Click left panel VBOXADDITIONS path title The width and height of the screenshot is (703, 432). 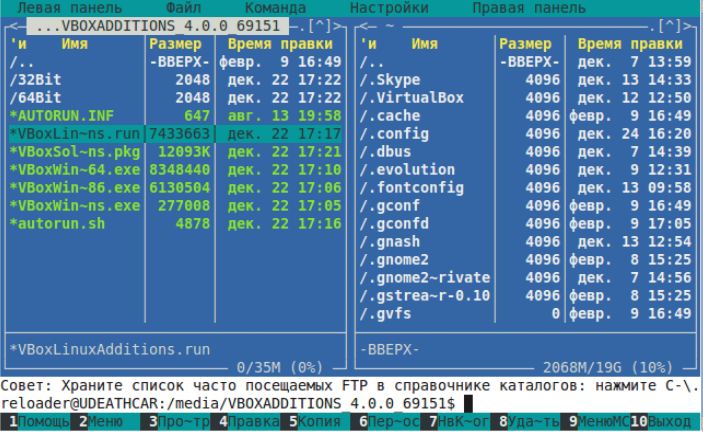(157, 26)
